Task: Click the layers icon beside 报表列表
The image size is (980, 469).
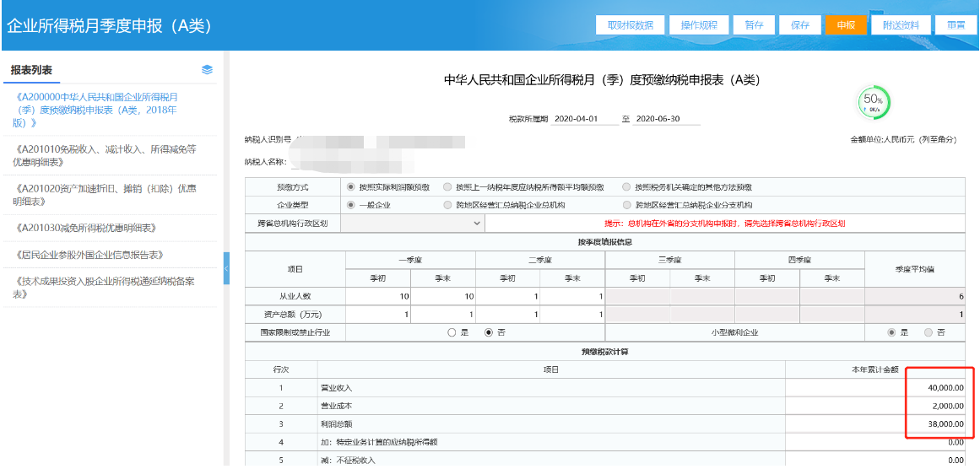Action: [208, 70]
